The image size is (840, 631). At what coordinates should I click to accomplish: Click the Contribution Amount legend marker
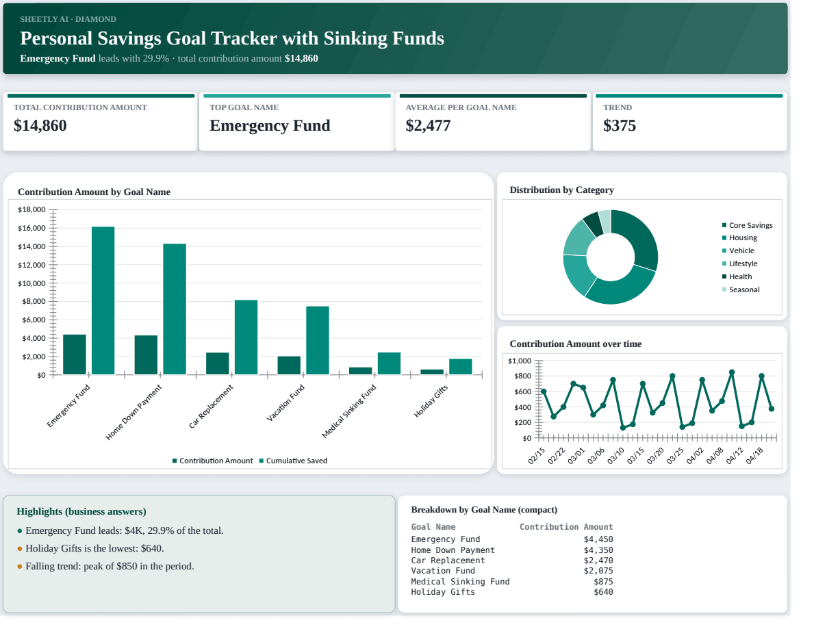(x=175, y=461)
